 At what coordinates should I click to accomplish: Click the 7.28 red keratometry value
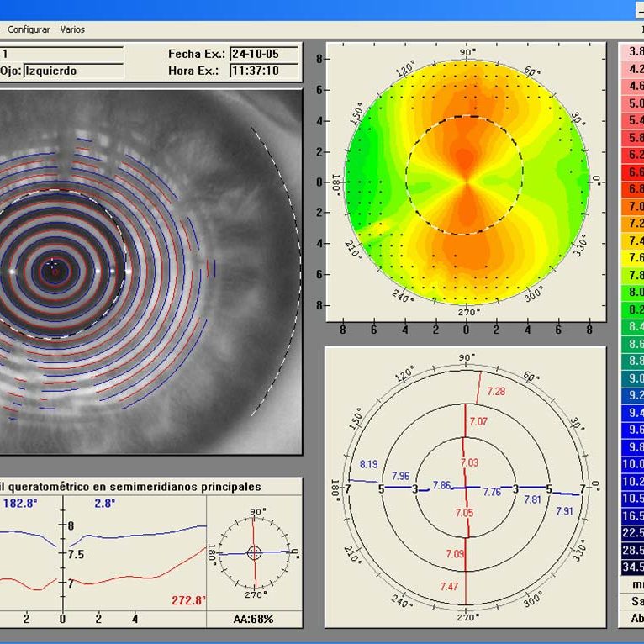point(496,392)
